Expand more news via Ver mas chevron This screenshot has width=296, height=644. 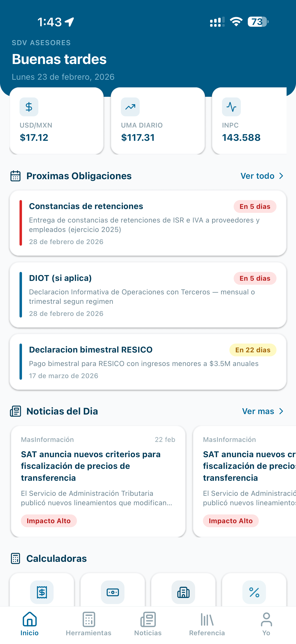(x=281, y=411)
